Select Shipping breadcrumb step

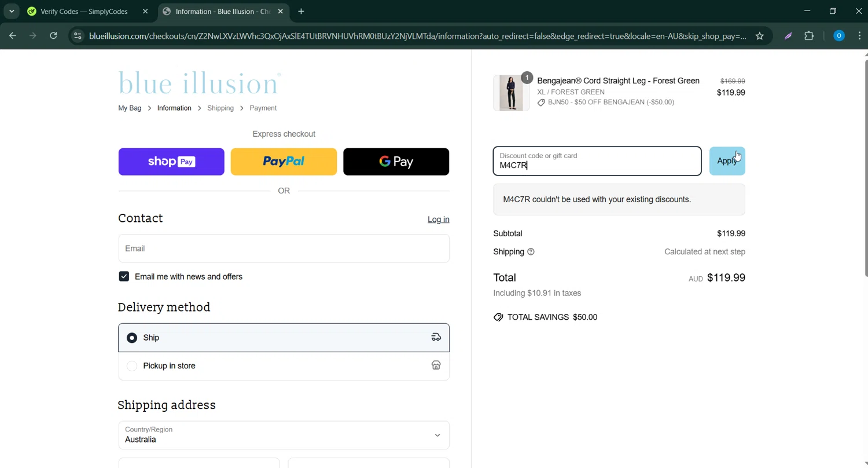(220, 108)
